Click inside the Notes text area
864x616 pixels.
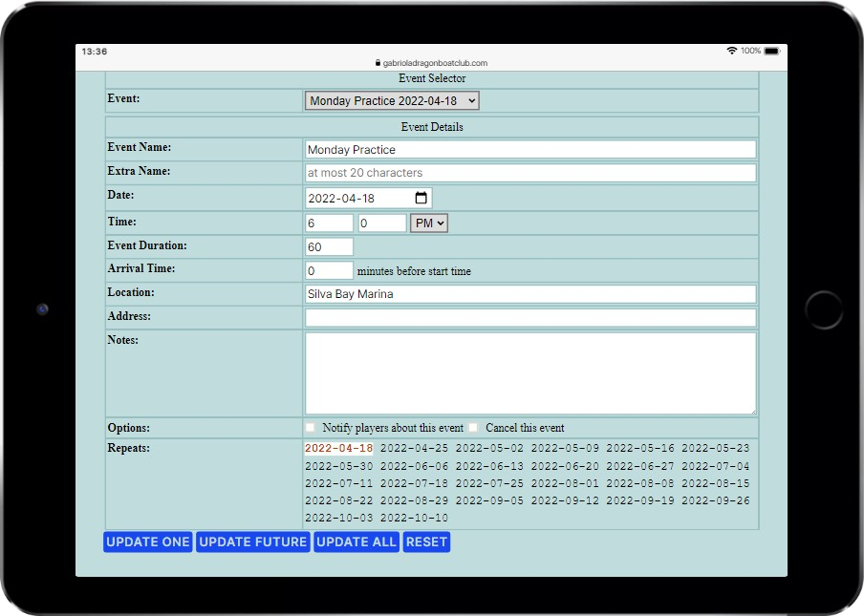[530, 373]
